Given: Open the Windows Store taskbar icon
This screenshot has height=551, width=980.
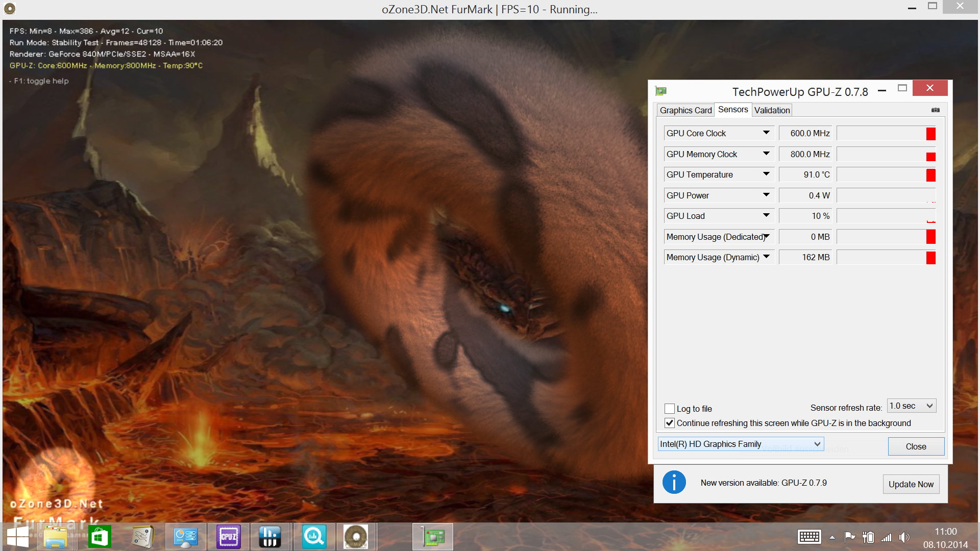Looking at the screenshot, I should pos(100,537).
